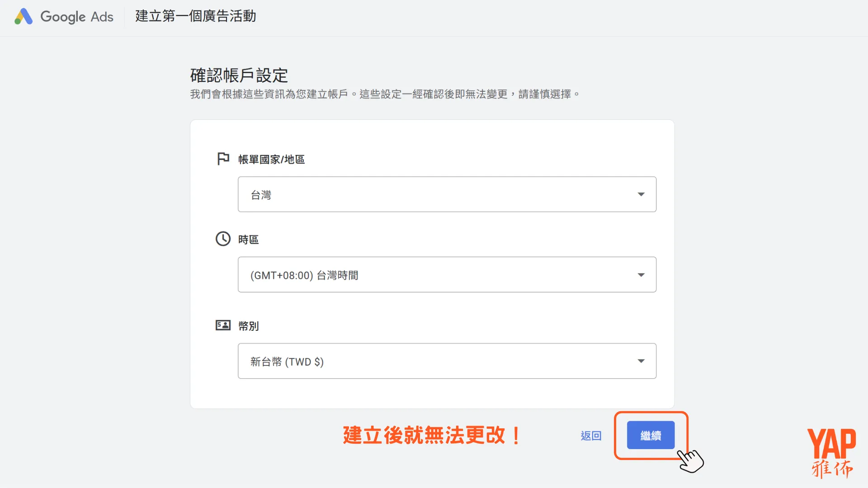Click the timezone chevron arrow
This screenshot has height=488, width=868.
pyautogui.click(x=641, y=274)
